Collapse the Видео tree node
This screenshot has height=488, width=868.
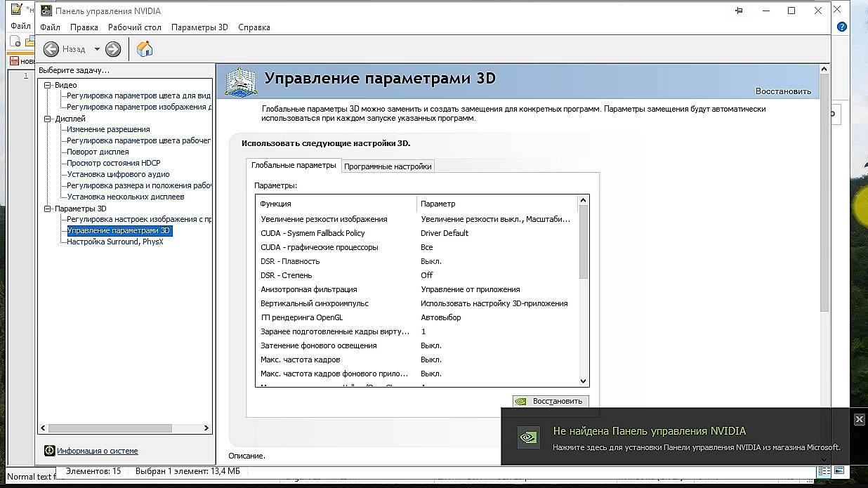[48, 85]
